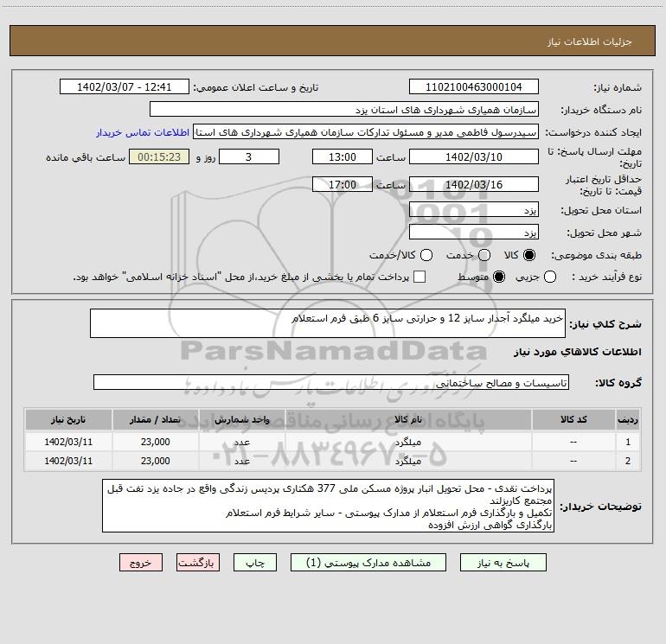Screen dimensions: 666x644
Task: Click the buyer organization name field
Action: [344, 110]
